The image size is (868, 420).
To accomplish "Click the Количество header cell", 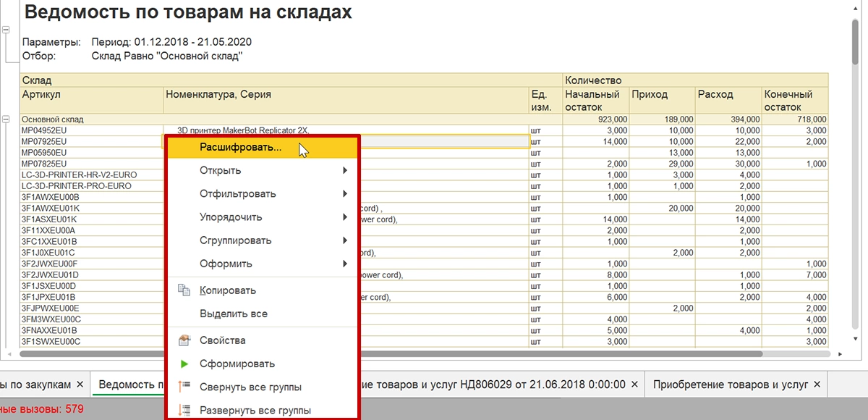I will (x=696, y=80).
